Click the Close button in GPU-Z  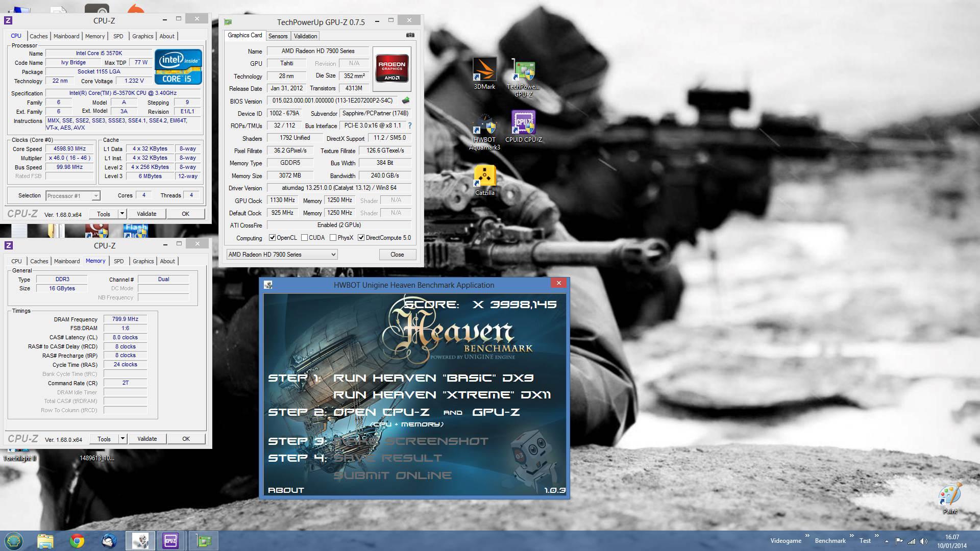click(x=397, y=255)
